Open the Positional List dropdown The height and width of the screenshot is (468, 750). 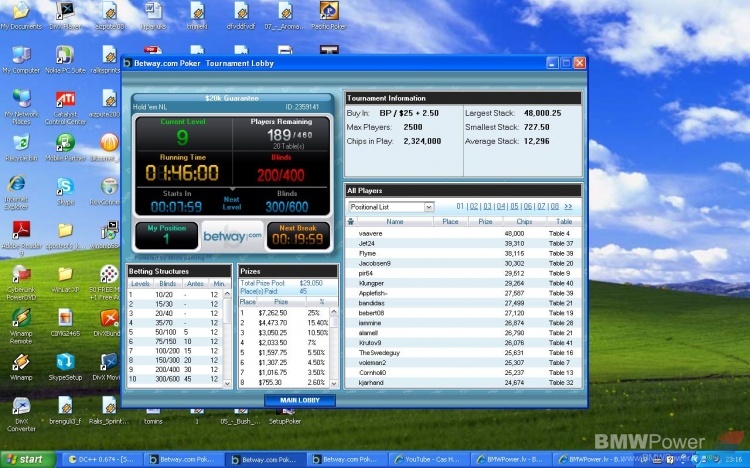pyautogui.click(x=391, y=207)
